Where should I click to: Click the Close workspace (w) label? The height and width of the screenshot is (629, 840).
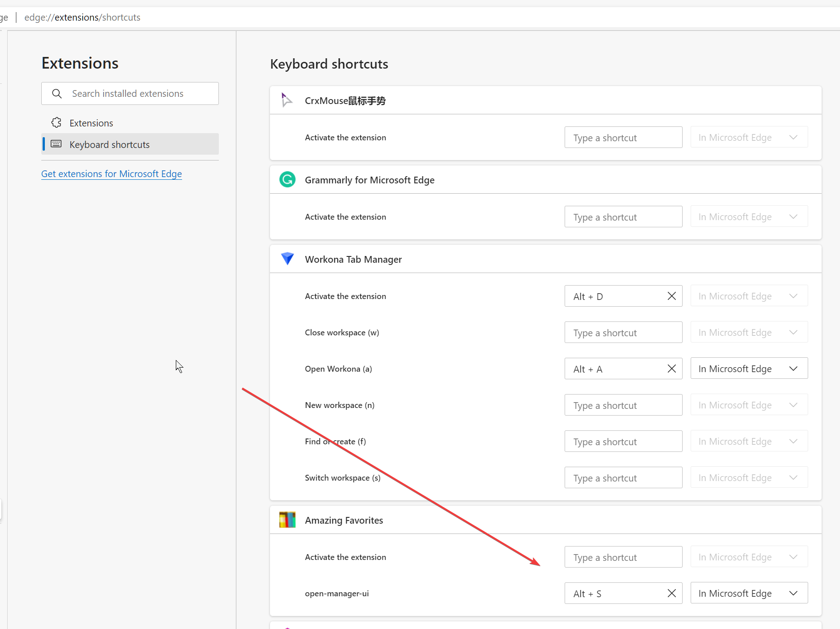point(342,333)
